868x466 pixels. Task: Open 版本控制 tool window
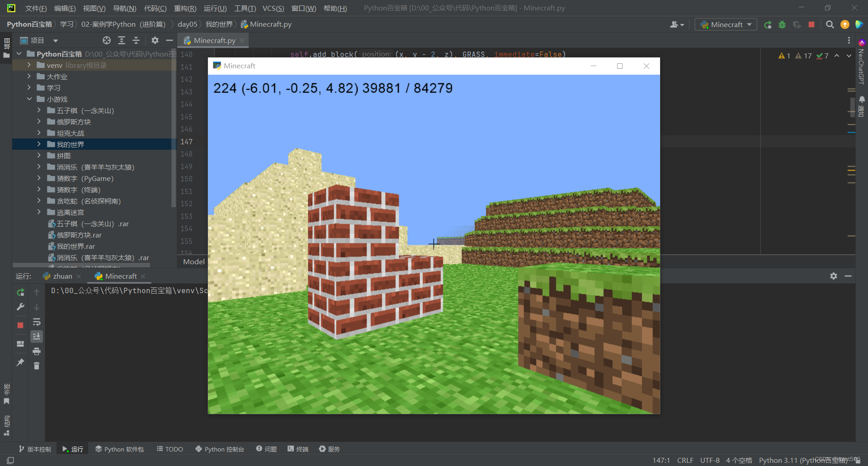(x=35, y=449)
